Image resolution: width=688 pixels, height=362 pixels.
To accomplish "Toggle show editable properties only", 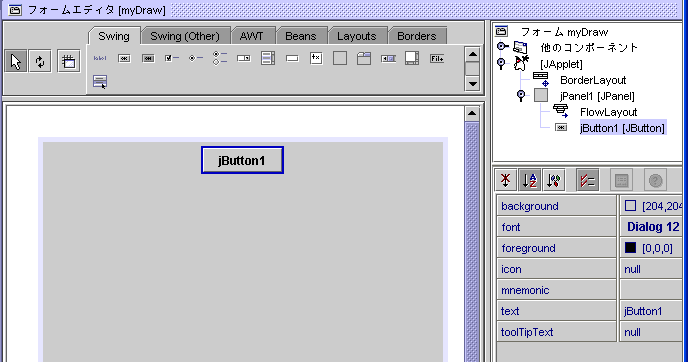I will point(587,180).
